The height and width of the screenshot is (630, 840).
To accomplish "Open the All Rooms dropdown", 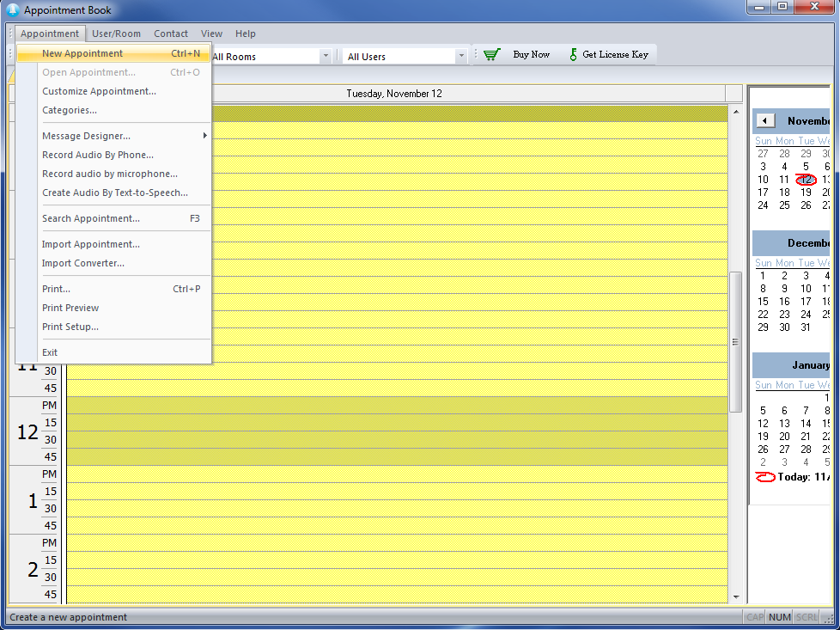I will (x=326, y=57).
